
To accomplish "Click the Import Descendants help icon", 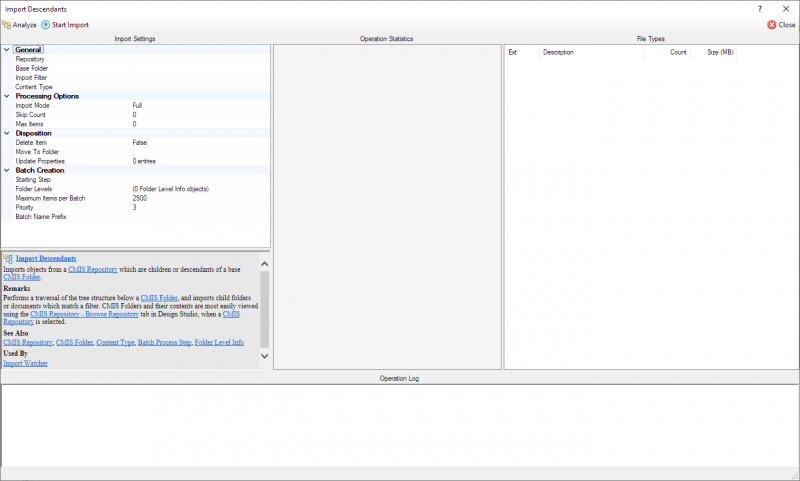I will 8,259.
